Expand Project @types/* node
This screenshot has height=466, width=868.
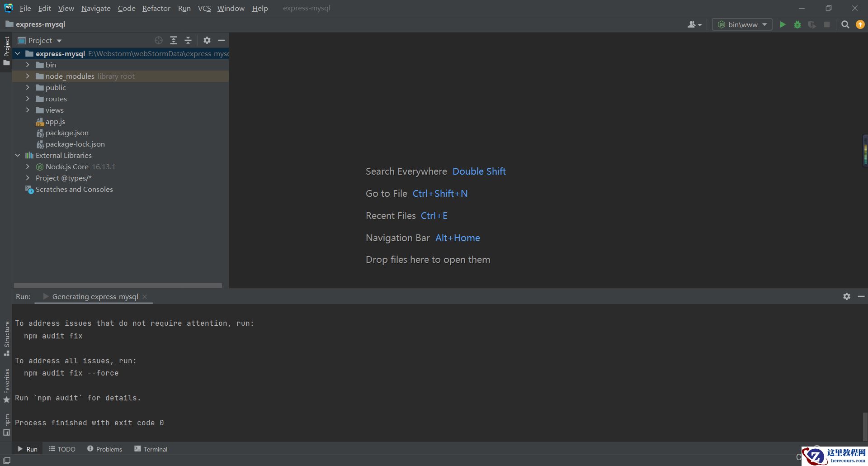coord(28,178)
